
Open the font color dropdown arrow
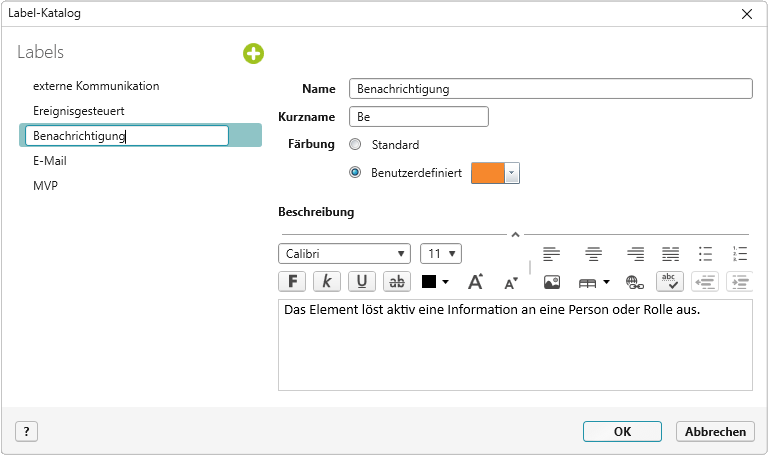[445, 282]
